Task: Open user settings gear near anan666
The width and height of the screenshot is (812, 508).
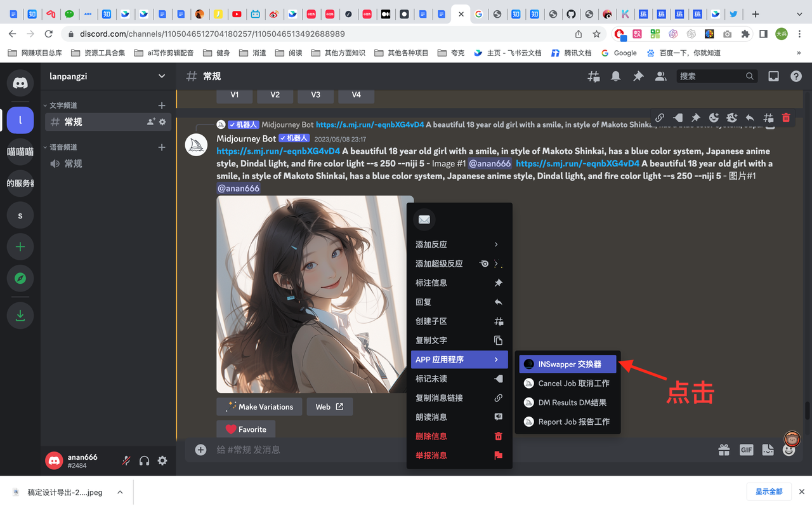Action: click(162, 460)
